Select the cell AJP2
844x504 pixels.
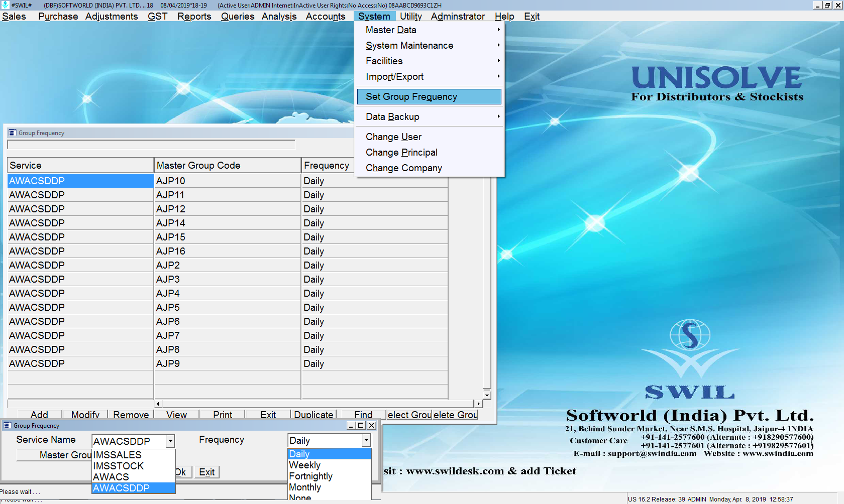point(227,265)
